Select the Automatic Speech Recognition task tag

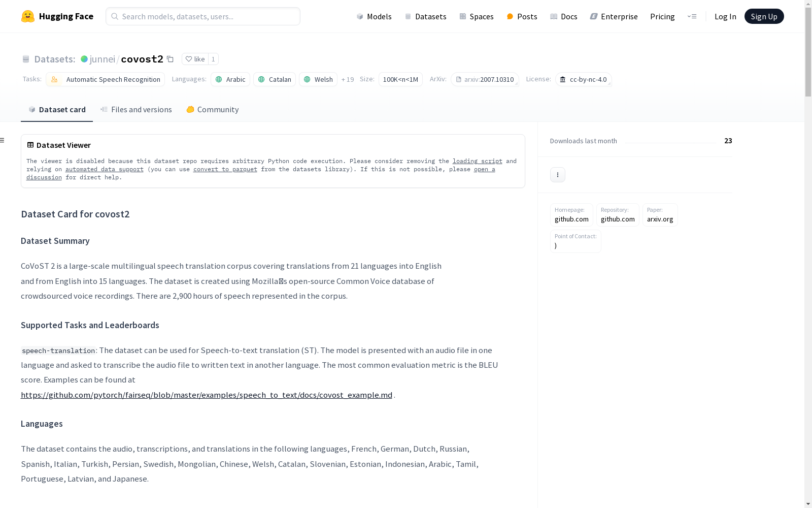(x=105, y=79)
